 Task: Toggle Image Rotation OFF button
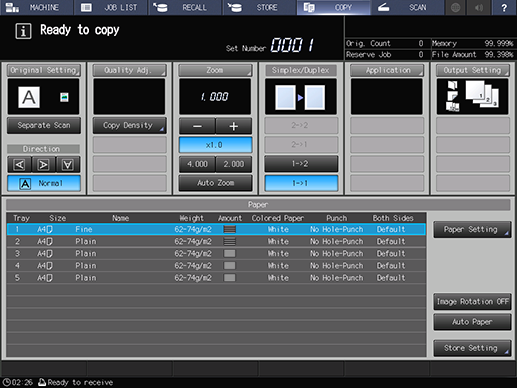(472, 302)
